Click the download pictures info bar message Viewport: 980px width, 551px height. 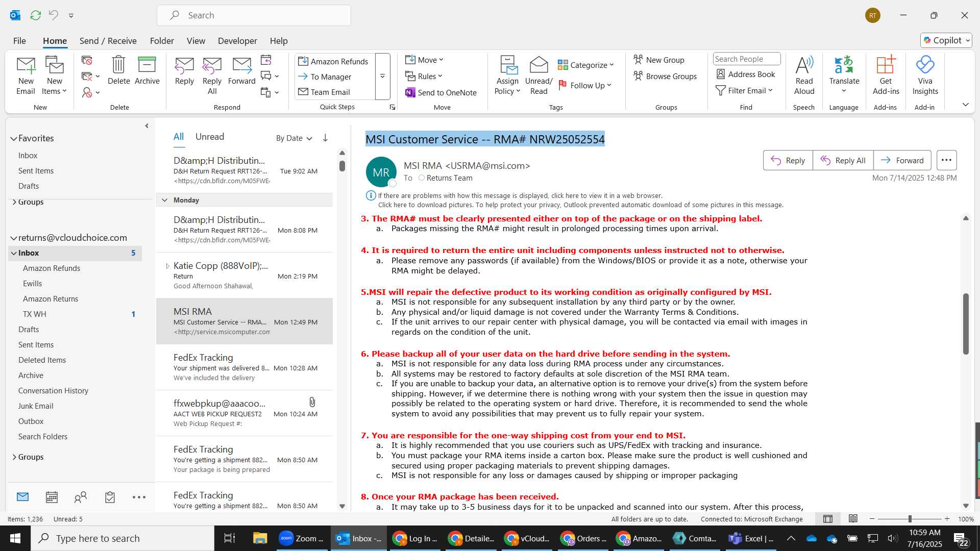[580, 205]
